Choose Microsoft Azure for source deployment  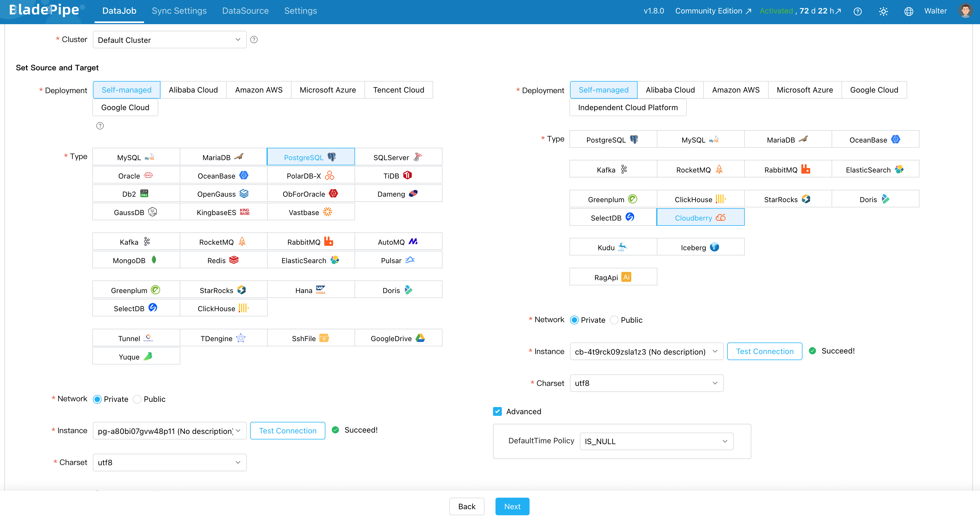pyautogui.click(x=328, y=90)
